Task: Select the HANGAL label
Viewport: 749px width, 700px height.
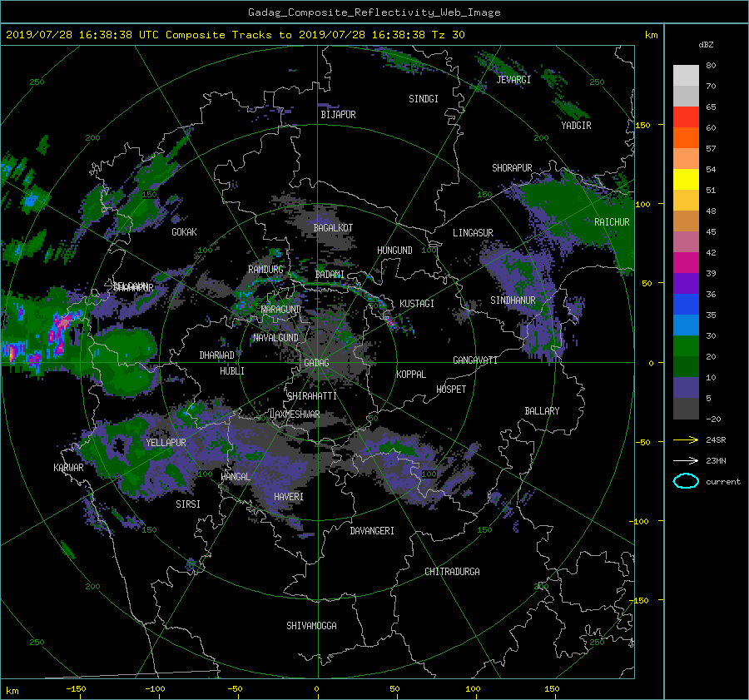Action: point(236,477)
